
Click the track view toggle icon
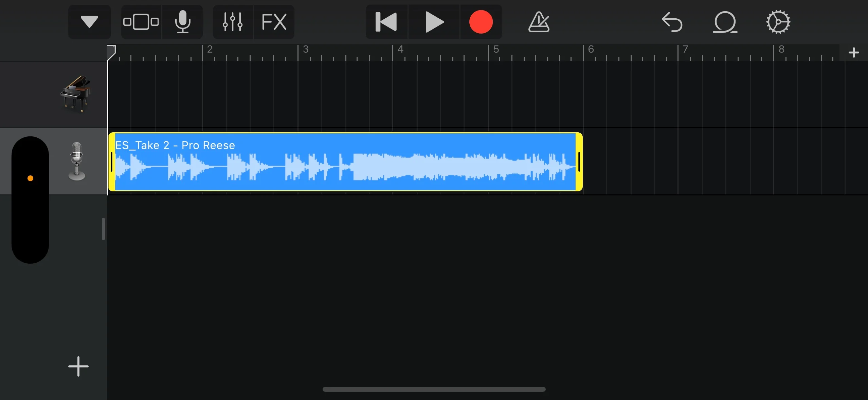coord(140,22)
